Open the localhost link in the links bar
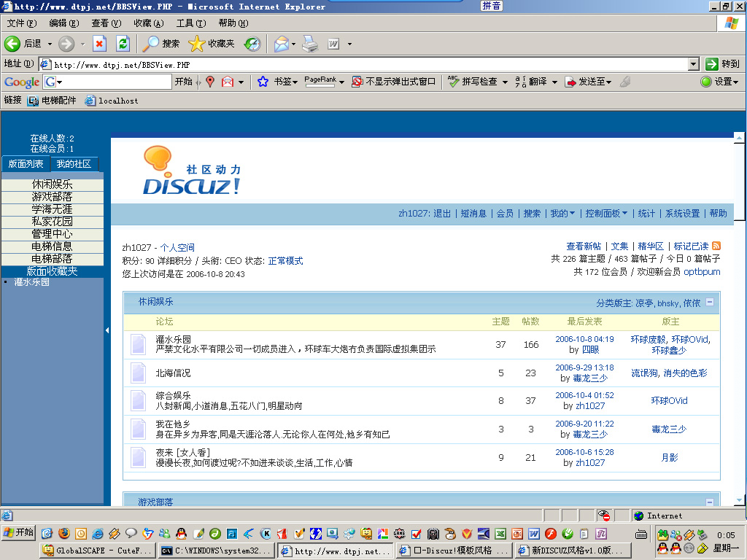The height and width of the screenshot is (560, 747). (112, 101)
